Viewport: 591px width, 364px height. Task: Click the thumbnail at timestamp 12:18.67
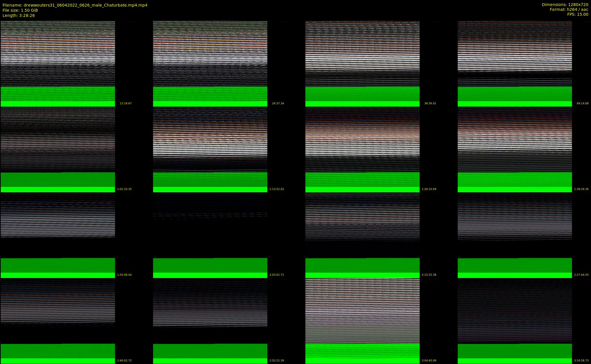click(x=58, y=63)
